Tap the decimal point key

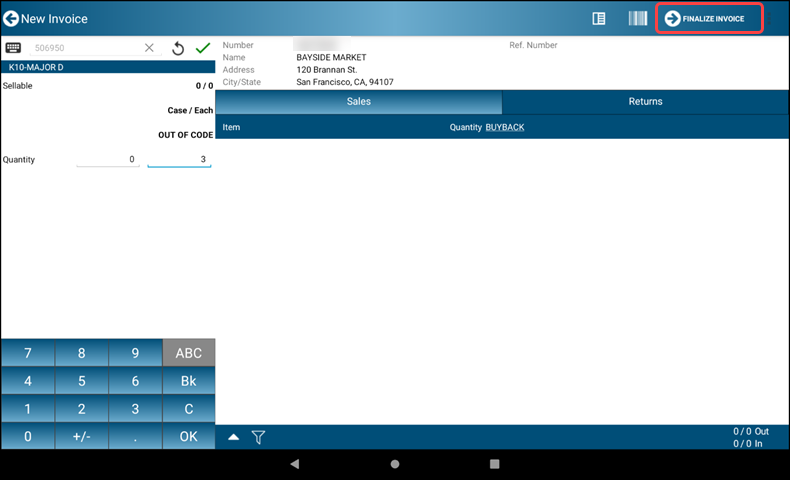135,436
